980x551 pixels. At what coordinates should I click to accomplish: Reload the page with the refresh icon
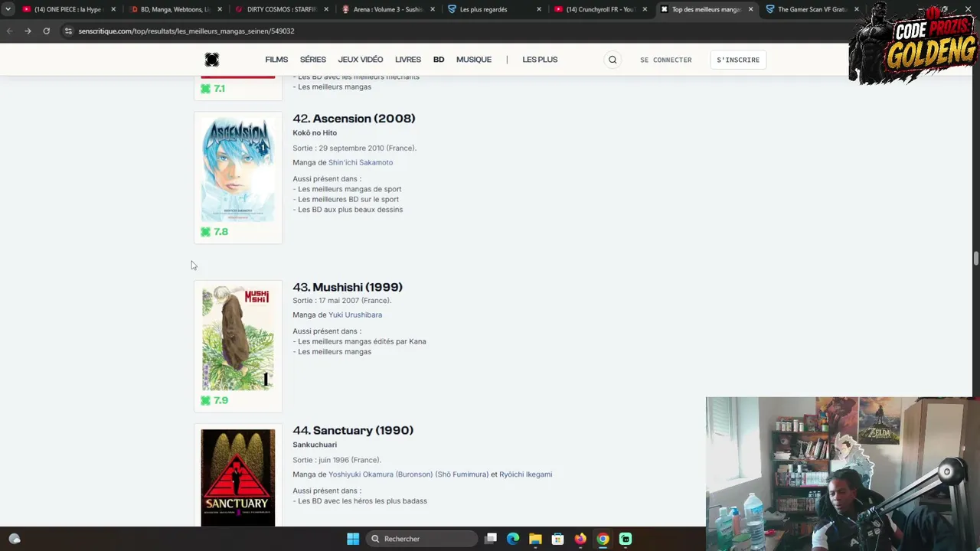[46, 31]
